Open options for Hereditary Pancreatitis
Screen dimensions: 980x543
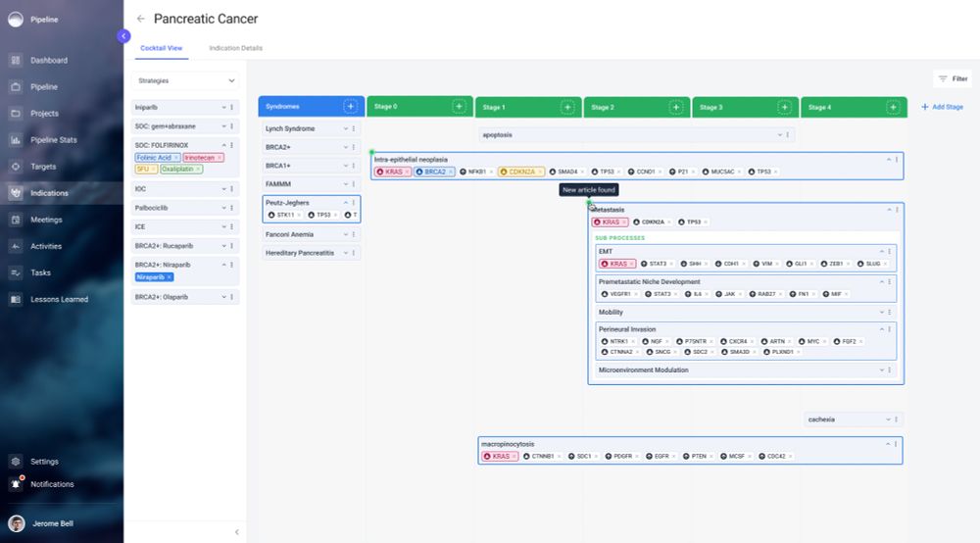tap(354, 253)
